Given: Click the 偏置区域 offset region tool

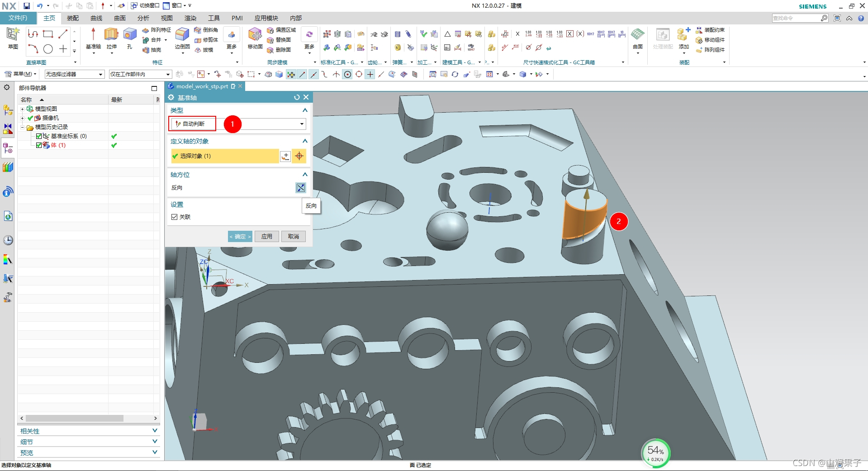Looking at the screenshot, I should (x=281, y=30).
